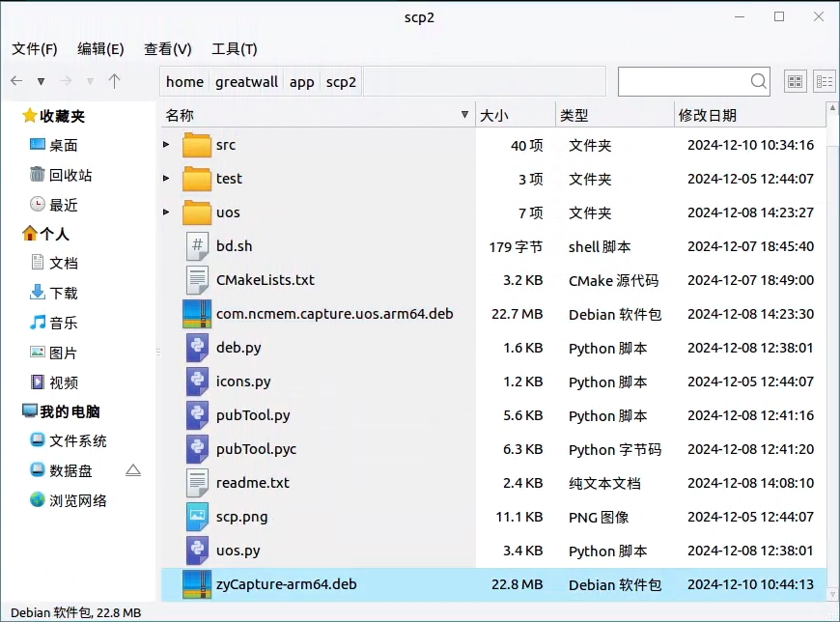The image size is (840, 622).
Task: Navigate to greatwall in the path bar
Action: point(246,82)
